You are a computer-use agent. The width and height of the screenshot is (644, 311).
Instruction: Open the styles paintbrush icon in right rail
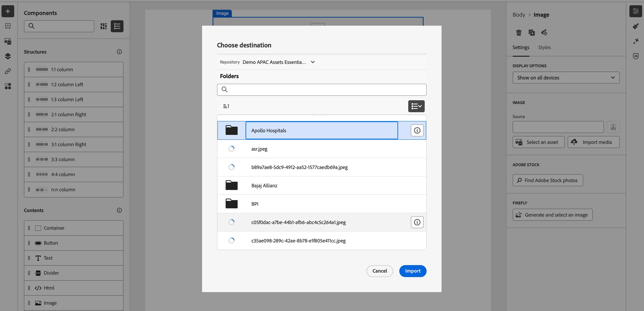coord(636,26)
